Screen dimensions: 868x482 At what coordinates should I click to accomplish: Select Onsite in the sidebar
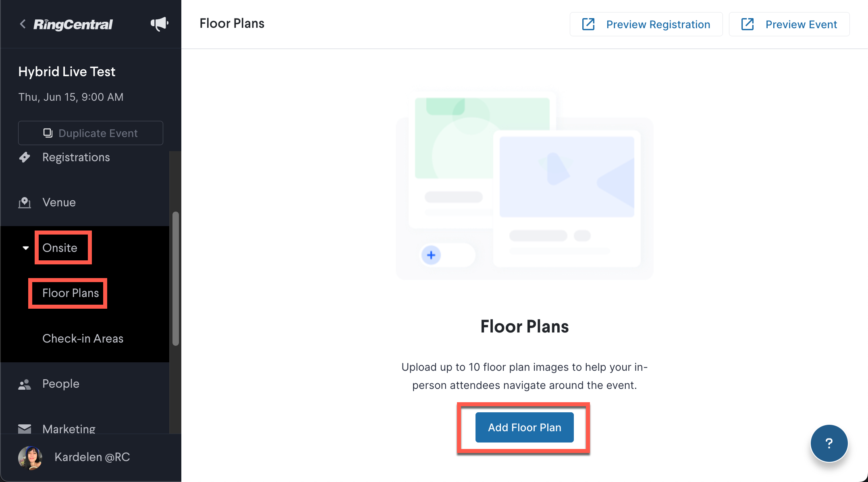point(60,248)
